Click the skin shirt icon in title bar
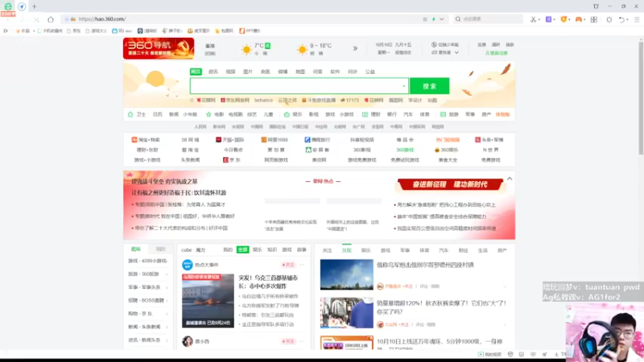The image size is (644, 362). 596,6
